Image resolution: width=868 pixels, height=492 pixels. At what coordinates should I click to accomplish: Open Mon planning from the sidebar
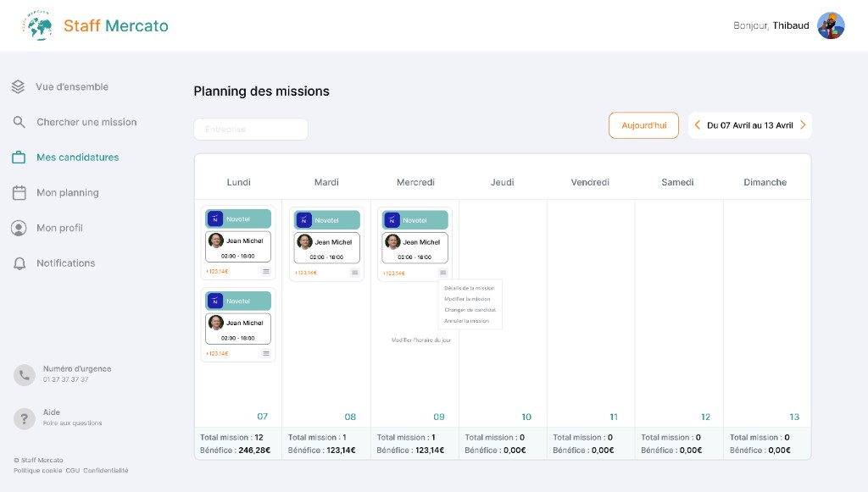[x=68, y=193]
